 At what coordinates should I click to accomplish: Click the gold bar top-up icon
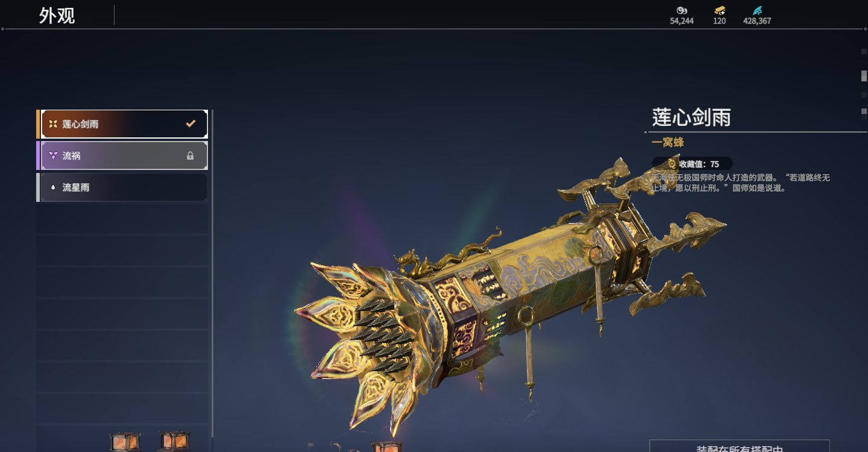coord(720,10)
